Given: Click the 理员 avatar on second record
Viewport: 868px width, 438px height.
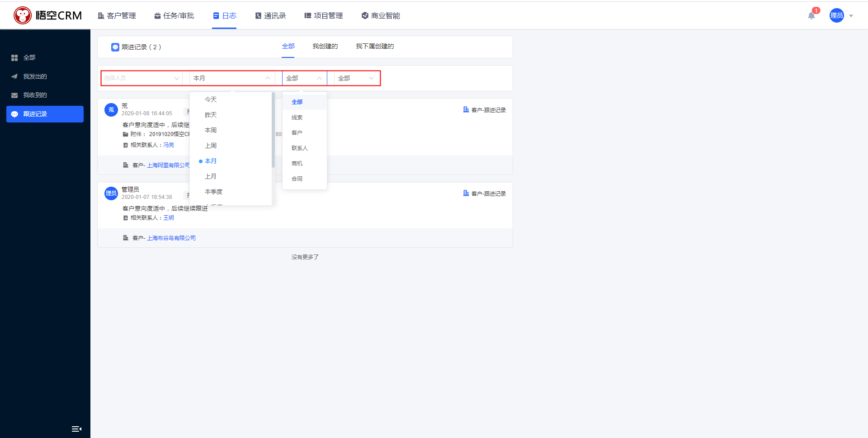Looking at the screenshot, I should click(x=111, y=193).
